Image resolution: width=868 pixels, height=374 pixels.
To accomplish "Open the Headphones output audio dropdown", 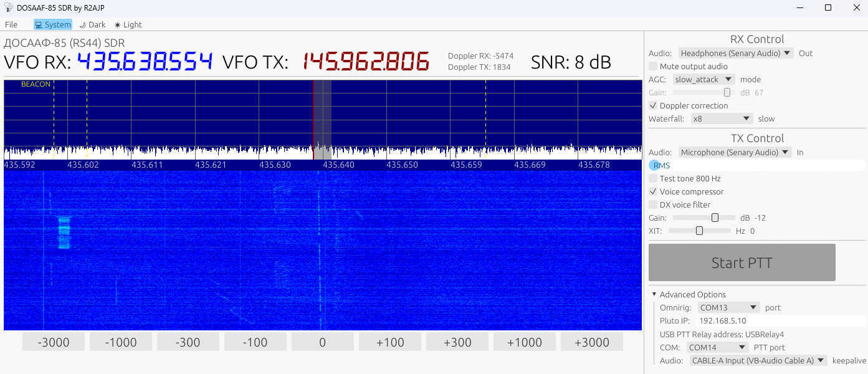I will point(735,53).
